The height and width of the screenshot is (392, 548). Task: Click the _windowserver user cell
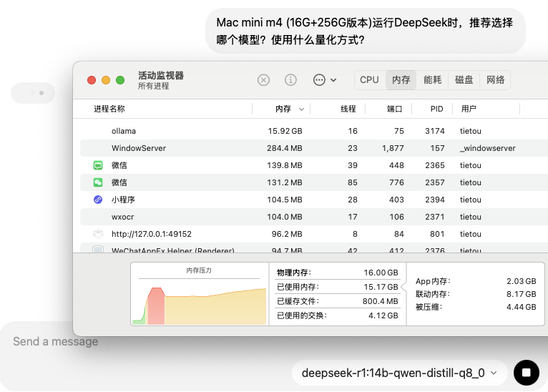[487, 148]
